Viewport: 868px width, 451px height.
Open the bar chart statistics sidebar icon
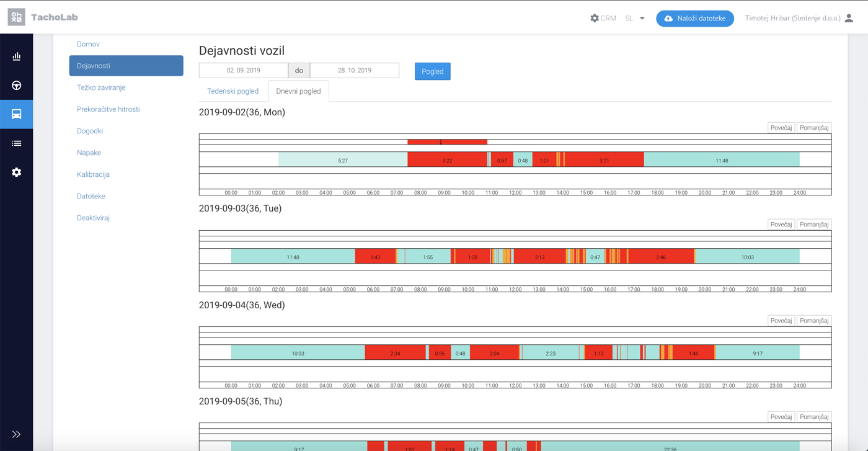pyautogui.click(x=17, y=56)
